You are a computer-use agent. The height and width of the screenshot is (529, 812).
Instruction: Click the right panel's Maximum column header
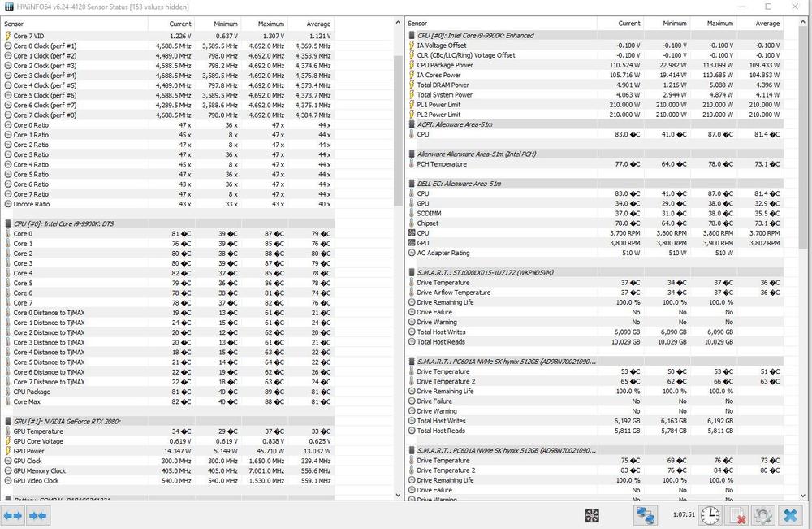(719, 24)
